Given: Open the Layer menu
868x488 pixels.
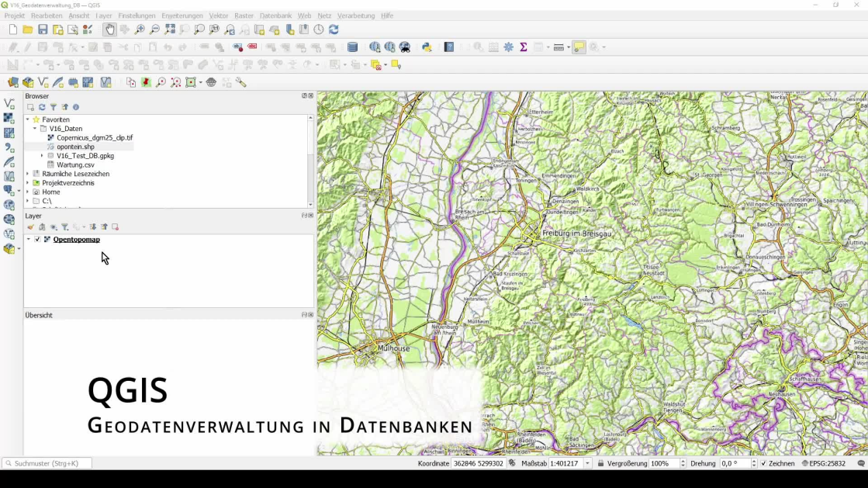Looking at the screenshot, I should [x=103, y=16].
